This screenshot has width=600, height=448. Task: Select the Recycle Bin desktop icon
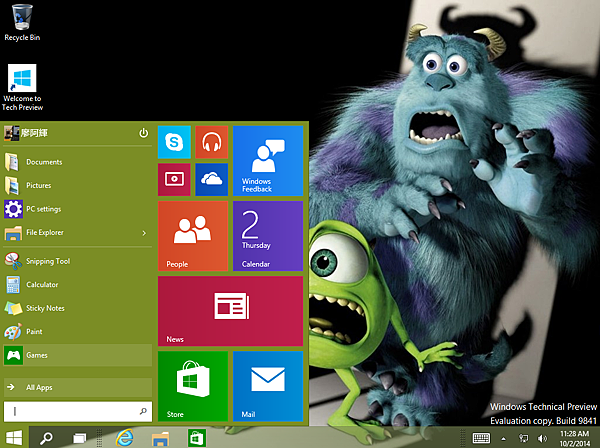click(x=22, y=22)
